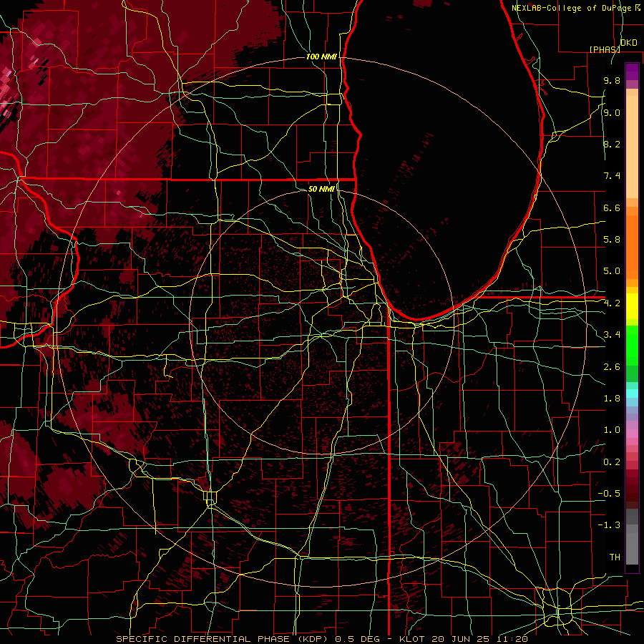Click the 0.5 DEG elevation text in the caption
The width and height of the screenshot is (644, 644).
click(358, 639)
